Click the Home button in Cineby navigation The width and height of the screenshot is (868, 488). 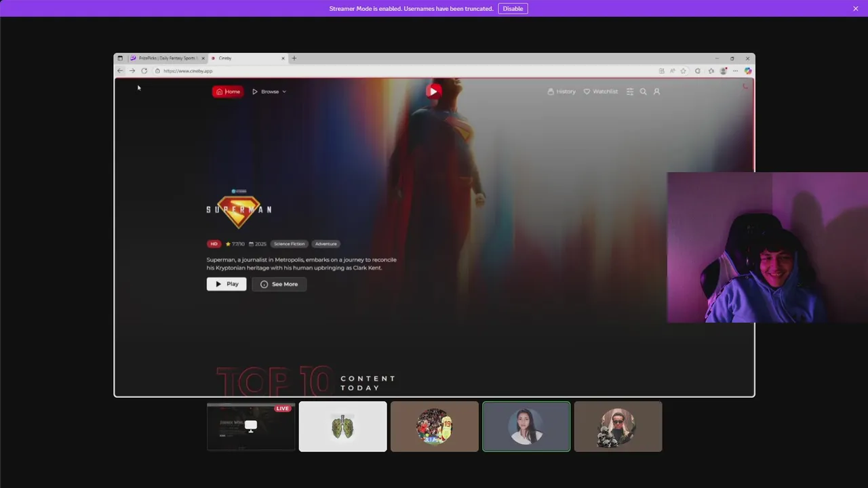coord(228,91)
